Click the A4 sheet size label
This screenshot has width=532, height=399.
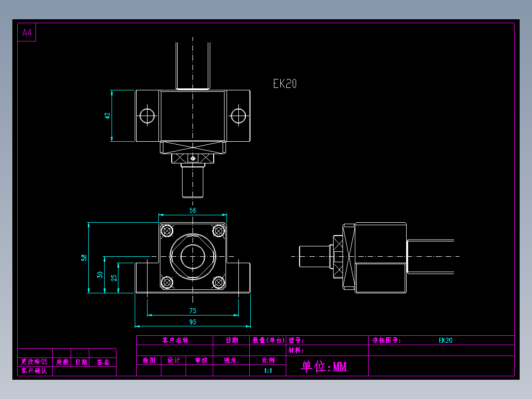click(27, 33)
